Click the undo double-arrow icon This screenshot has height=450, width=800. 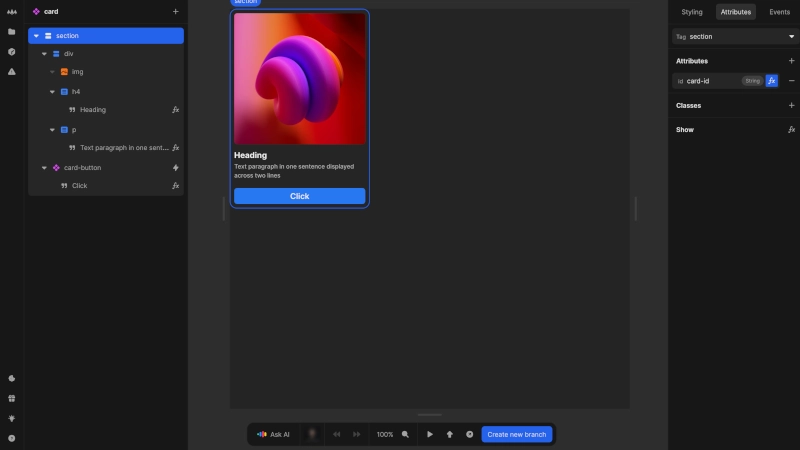tap(337, 434)
